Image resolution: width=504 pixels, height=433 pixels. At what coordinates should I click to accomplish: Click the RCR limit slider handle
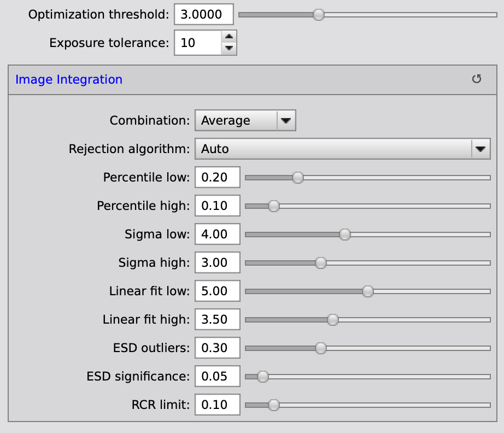(274, 405)
